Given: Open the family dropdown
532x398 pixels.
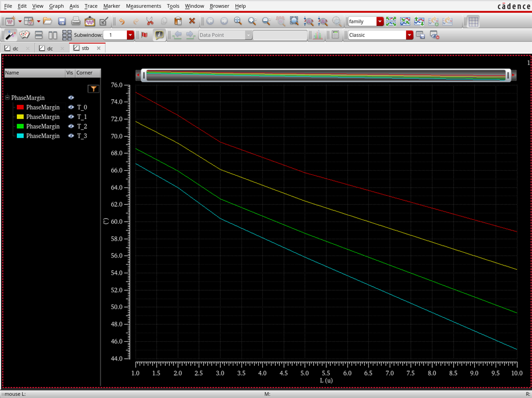Looking at the screenshot, I should 380,21.
